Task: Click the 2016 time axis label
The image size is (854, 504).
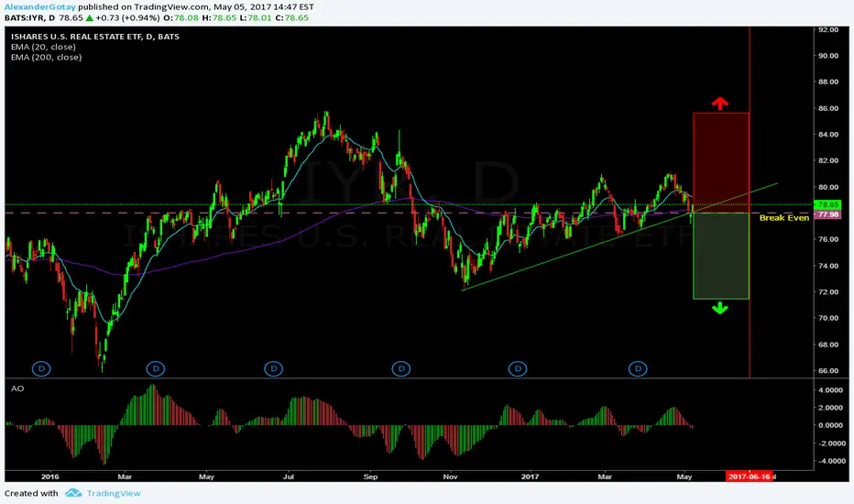Action: (x=49, y=477)
